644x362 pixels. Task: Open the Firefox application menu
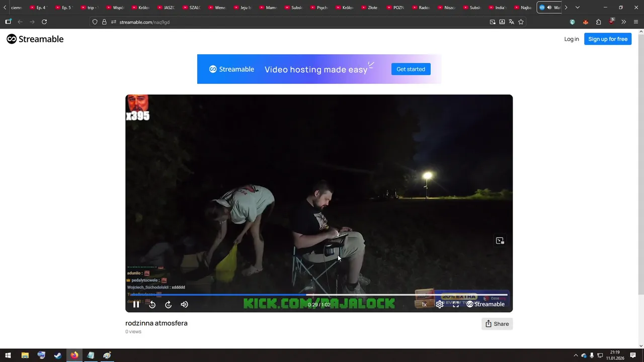coord(636,22)
